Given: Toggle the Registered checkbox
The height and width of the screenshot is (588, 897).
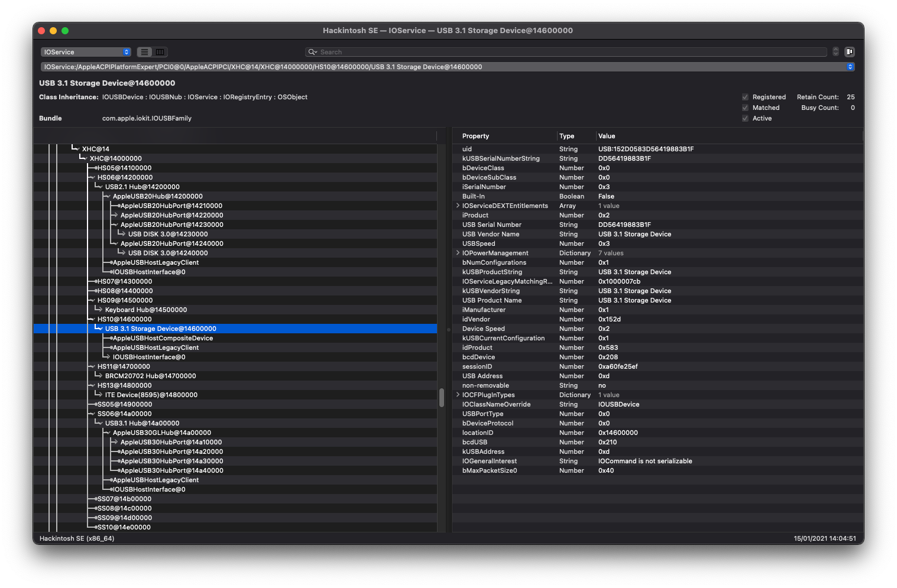Looking at the screenshot, I should coord(745,97).
